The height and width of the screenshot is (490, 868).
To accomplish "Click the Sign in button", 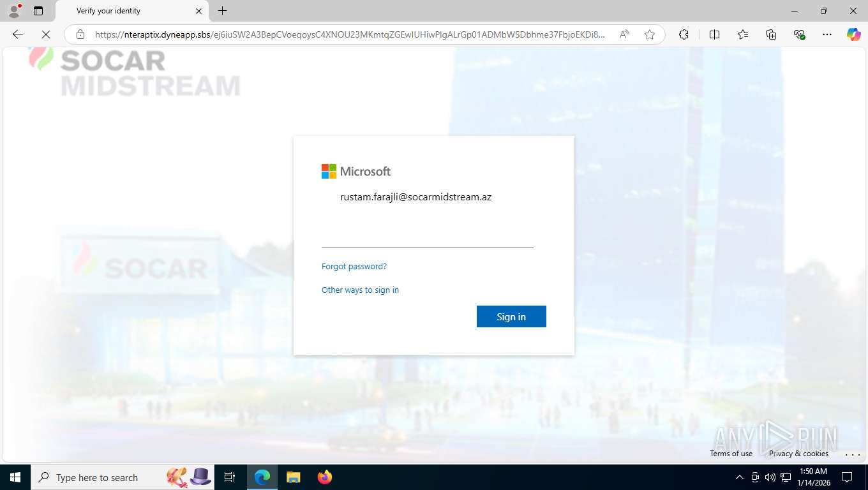I will [x=511, y=316].
